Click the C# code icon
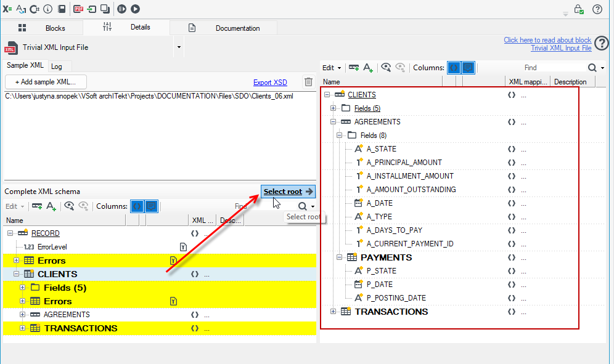 (x=35, y=9)
